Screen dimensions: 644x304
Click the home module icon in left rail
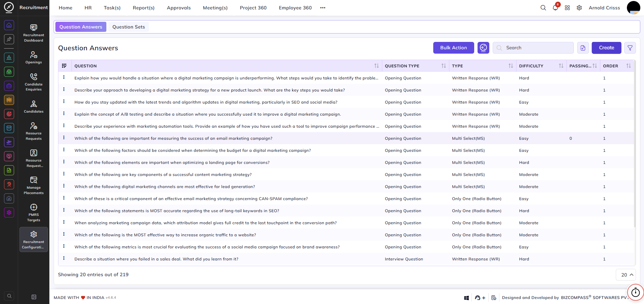pyautogui.click(x=9, y=25)
